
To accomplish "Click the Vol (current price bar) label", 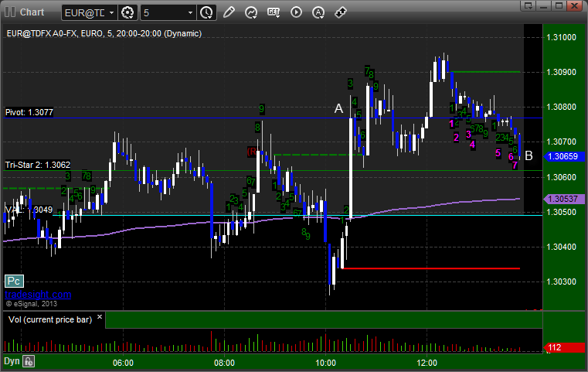I will (x=50, y=319).
